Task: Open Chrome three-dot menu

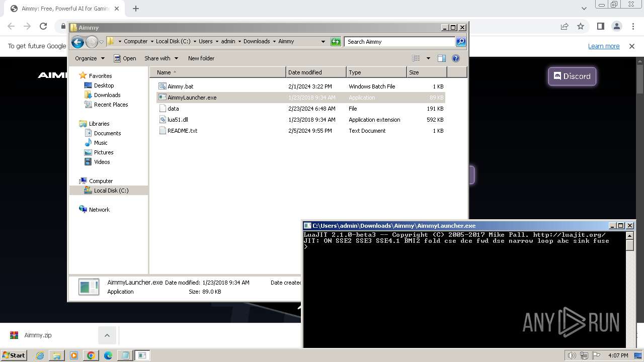Action: 633,26
